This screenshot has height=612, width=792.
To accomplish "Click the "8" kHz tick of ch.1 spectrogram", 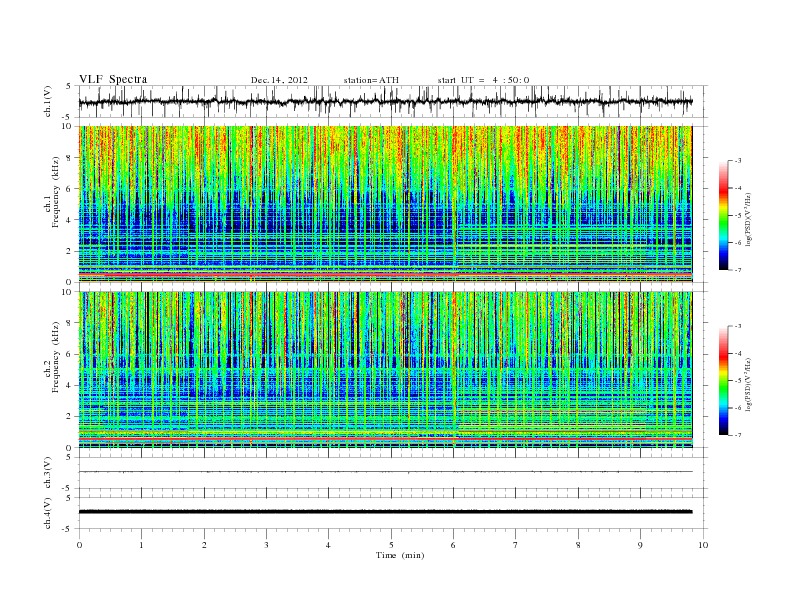I will pos(69,158).
